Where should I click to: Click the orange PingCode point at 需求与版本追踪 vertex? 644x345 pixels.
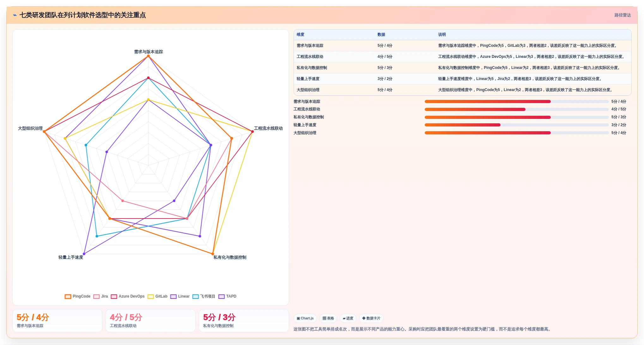[148, 56]
